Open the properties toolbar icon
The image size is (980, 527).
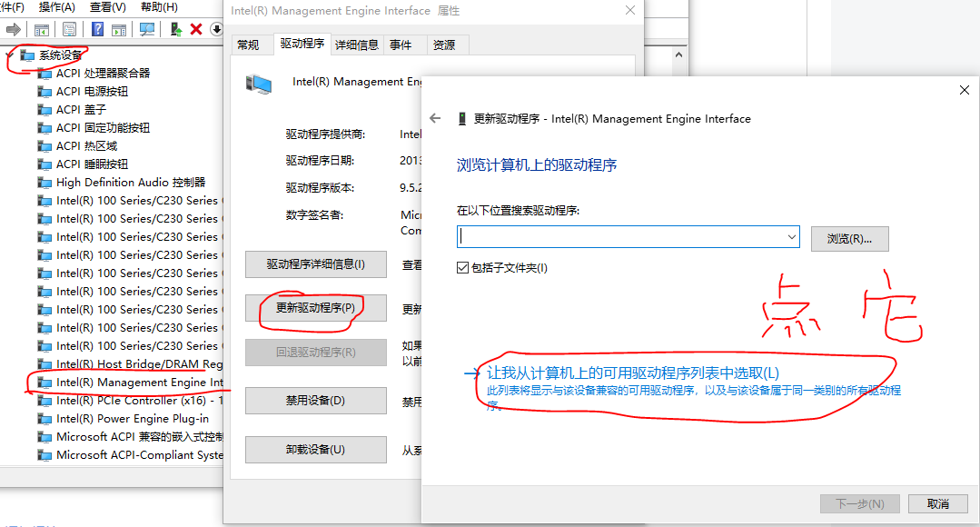pyautogui.click(x=69, y=28)
